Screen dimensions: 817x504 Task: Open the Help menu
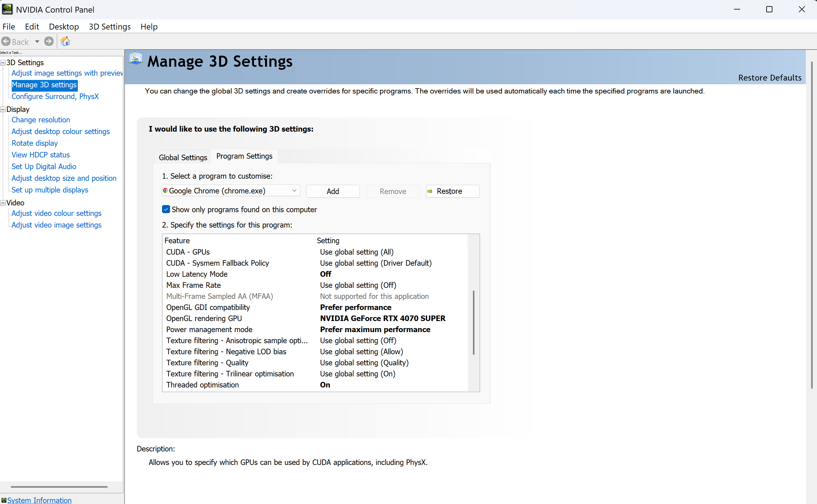pyautogui.click(x=149, y=27)
